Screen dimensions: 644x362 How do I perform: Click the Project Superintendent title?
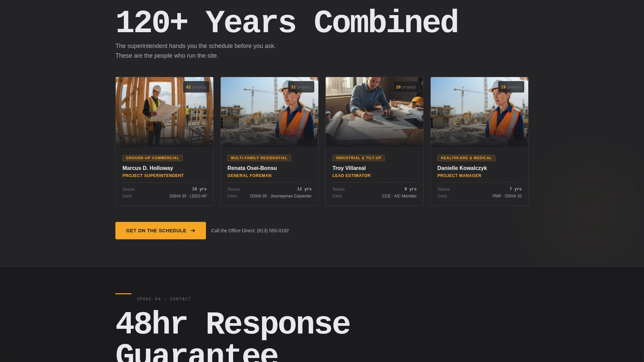pyautogui.click(x=153, y=176)
